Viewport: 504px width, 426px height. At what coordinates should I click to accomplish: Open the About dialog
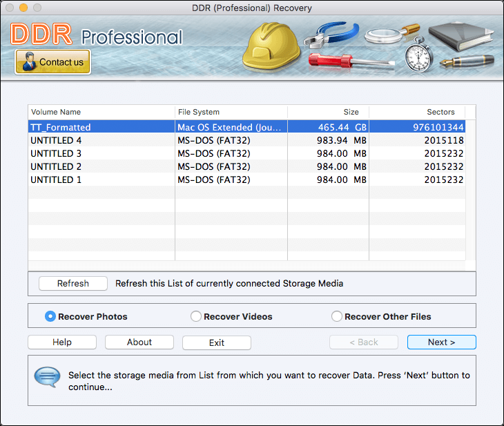click(x=139, y=342)
